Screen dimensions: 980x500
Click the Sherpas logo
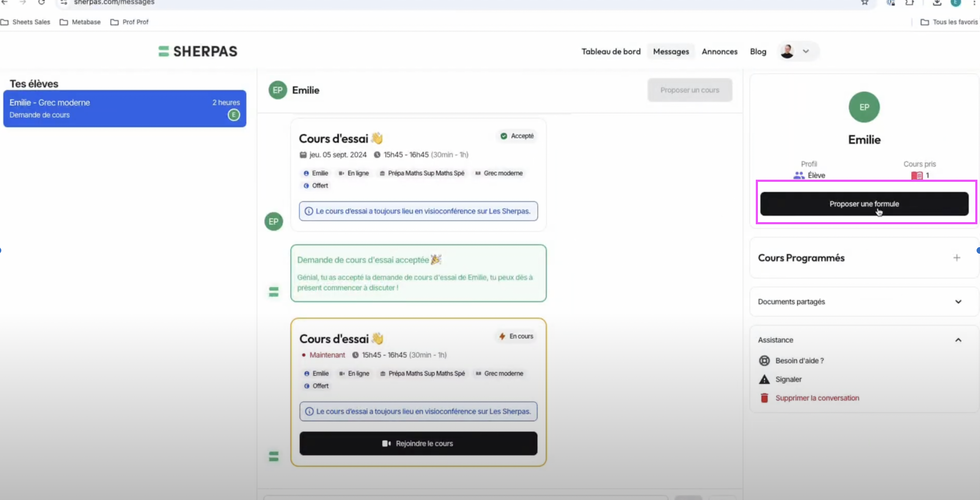[x=198, y=51]
